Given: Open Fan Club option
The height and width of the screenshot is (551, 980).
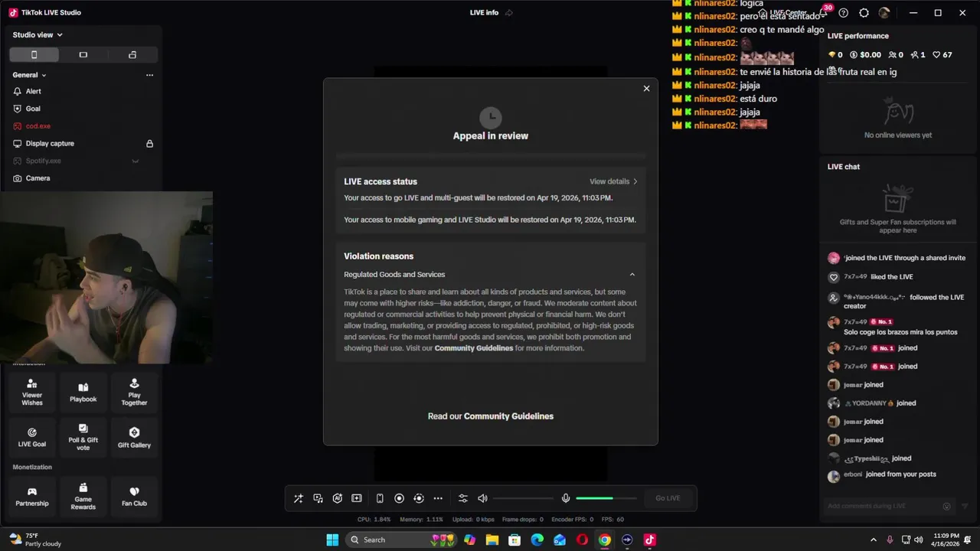Looking at the screenshot, I should click(134, 496).
